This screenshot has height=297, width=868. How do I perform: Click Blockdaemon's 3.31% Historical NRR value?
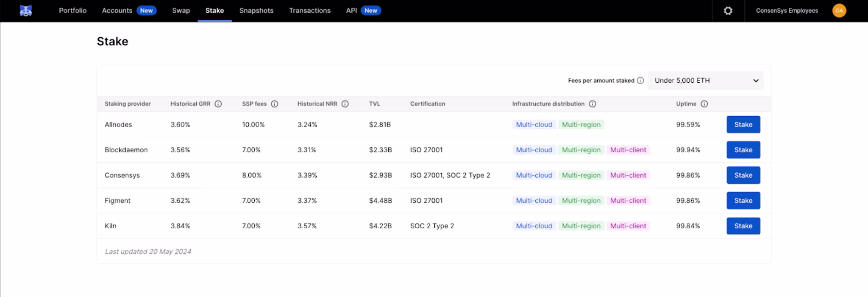point(307,150)
